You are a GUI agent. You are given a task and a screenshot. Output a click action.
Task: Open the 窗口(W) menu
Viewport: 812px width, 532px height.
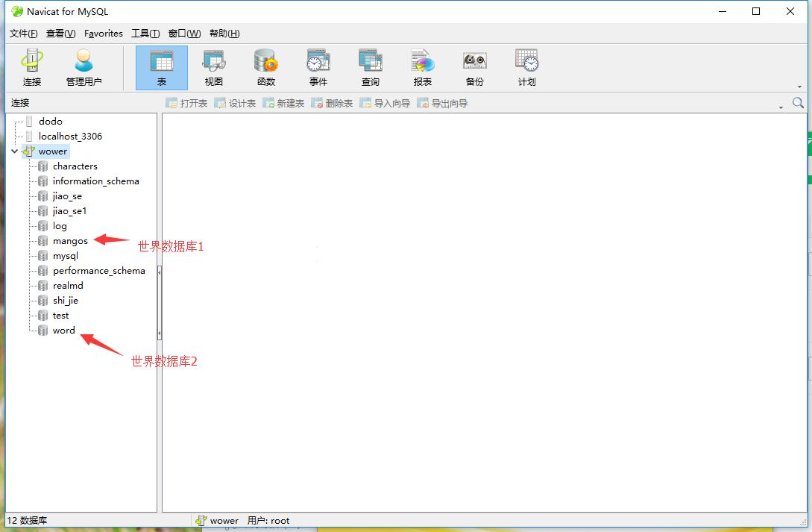click(184, 33)
